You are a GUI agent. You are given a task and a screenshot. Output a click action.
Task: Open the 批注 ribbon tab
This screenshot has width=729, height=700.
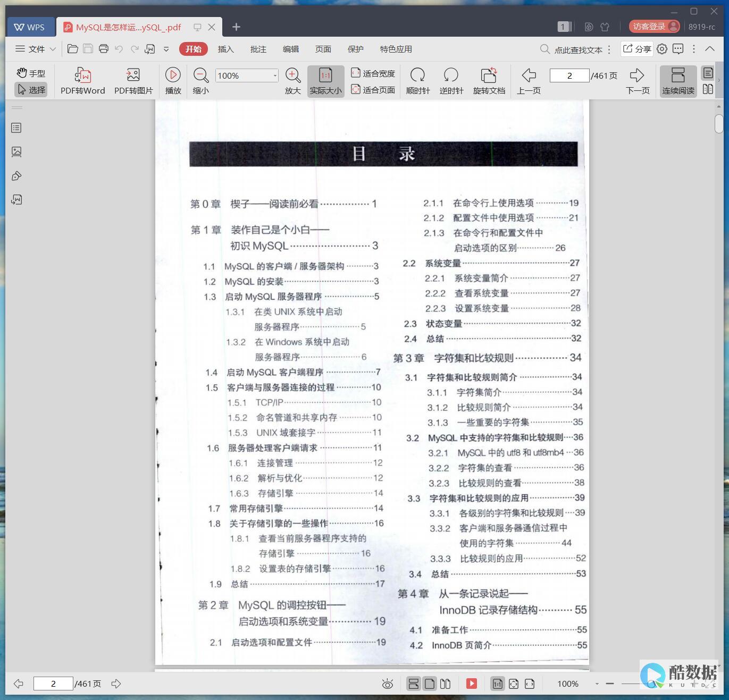[x=258, y=49]
